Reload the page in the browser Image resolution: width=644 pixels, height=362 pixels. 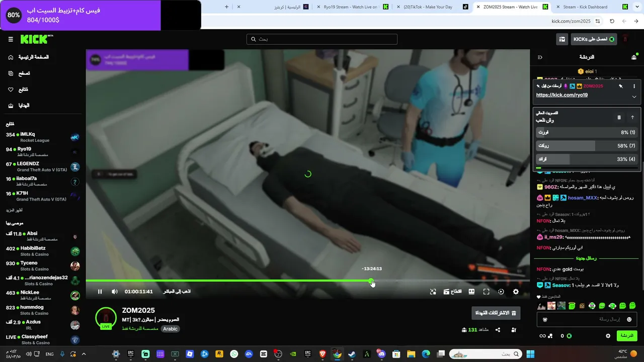tap(612, 21)
